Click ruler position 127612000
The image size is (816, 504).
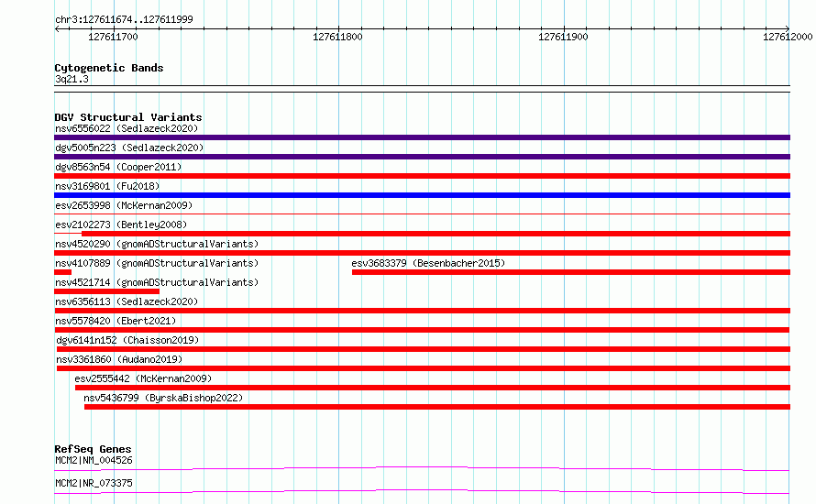(x=788, y=37)
